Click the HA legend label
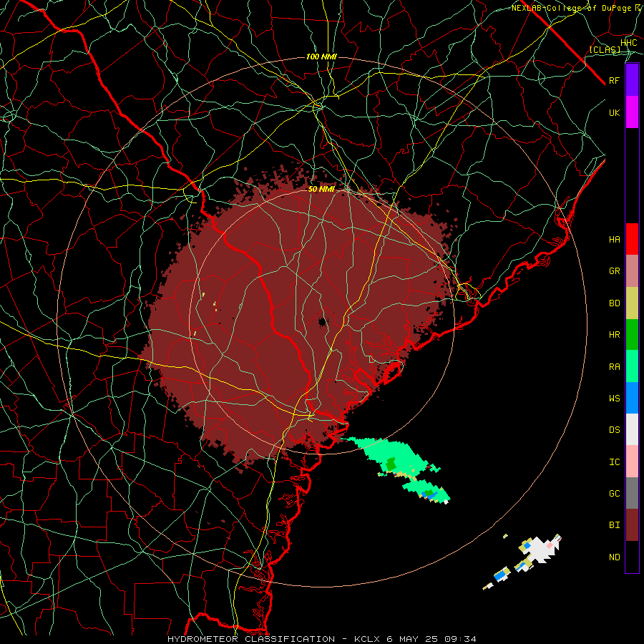This screenshot has height=644, width=644. coord(614,239)
